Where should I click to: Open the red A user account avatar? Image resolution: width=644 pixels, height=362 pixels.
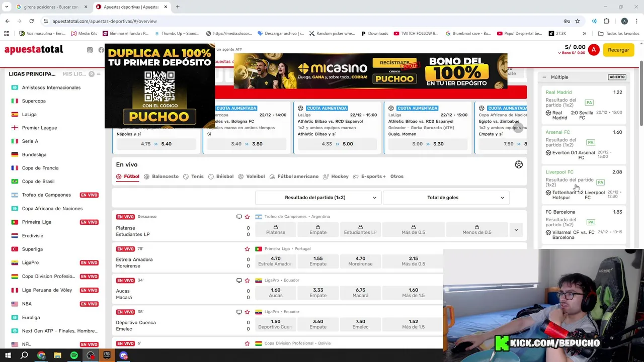tap(594, 50)
